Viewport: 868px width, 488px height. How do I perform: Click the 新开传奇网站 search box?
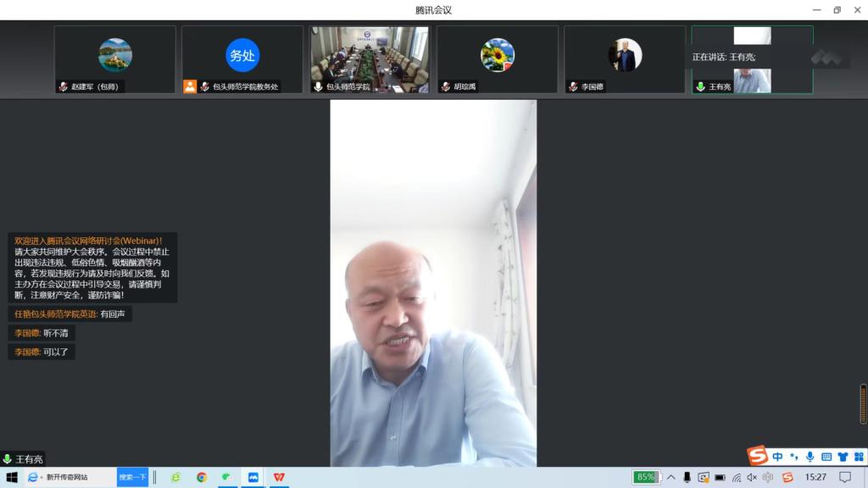pos(76,477)
